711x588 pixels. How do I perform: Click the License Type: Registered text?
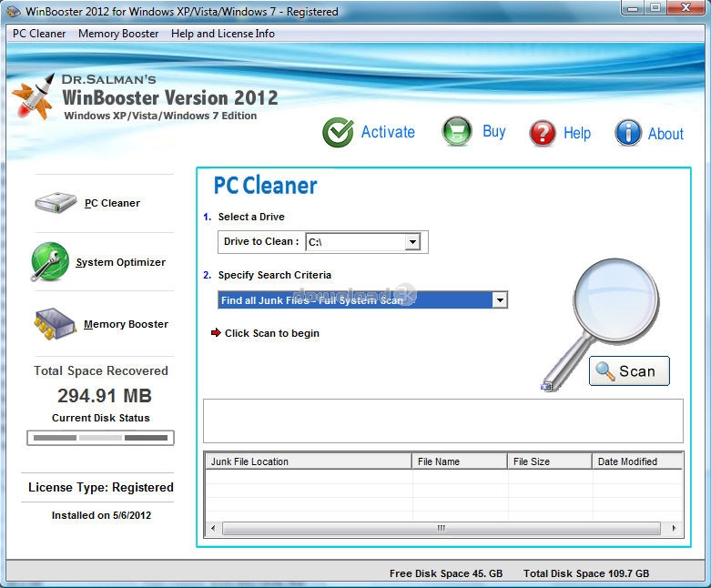point(101,487)
